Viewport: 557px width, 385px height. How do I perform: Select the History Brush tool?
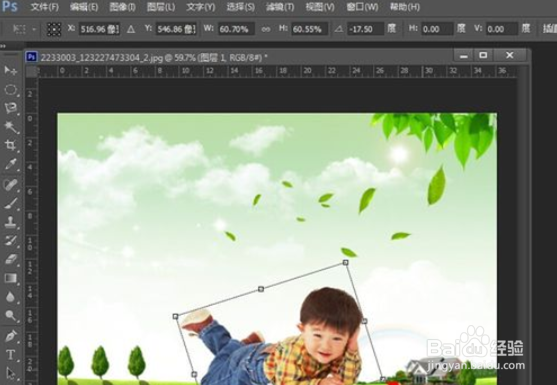pos(10,240)
